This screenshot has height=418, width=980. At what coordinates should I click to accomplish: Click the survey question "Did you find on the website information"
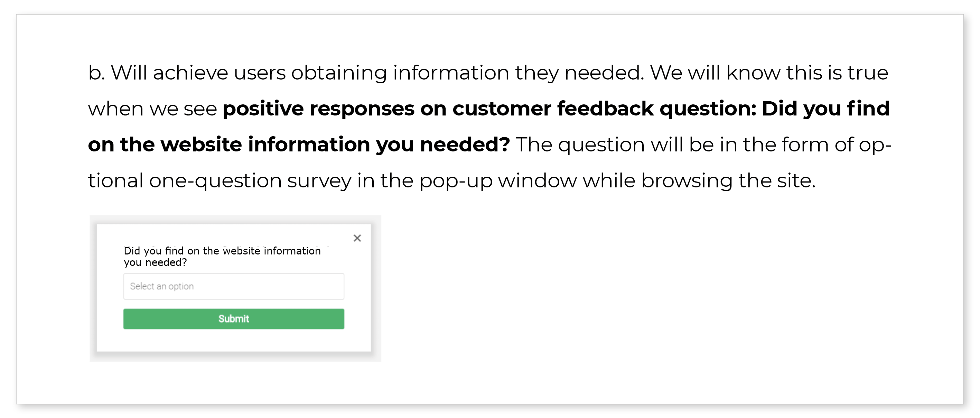(x=222, y=251)
